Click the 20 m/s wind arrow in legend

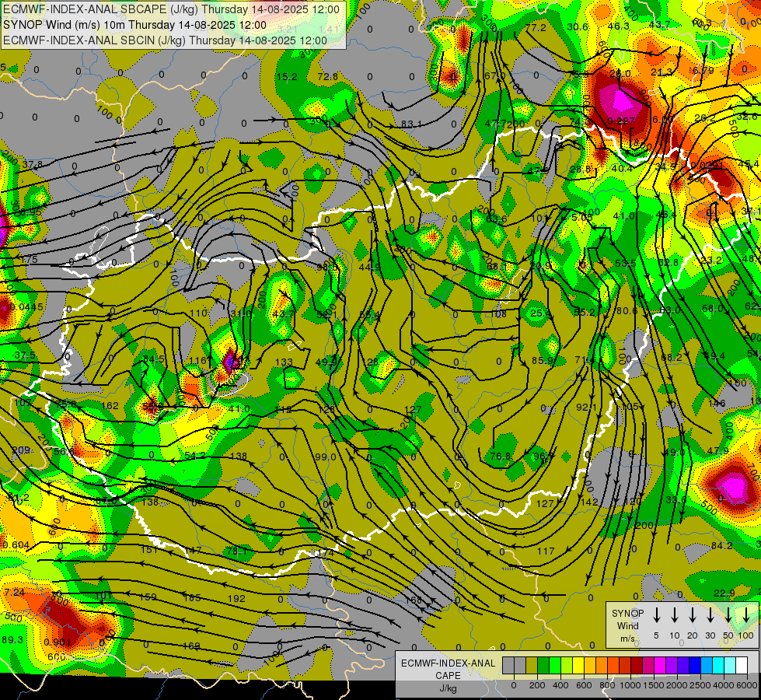tap(693, 615)
